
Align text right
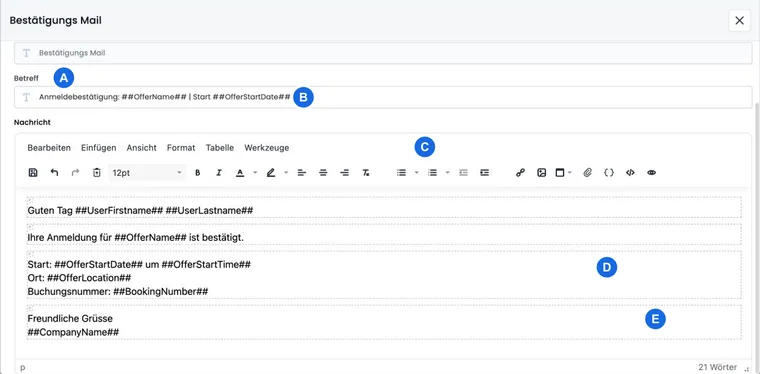tap(344, 172)
